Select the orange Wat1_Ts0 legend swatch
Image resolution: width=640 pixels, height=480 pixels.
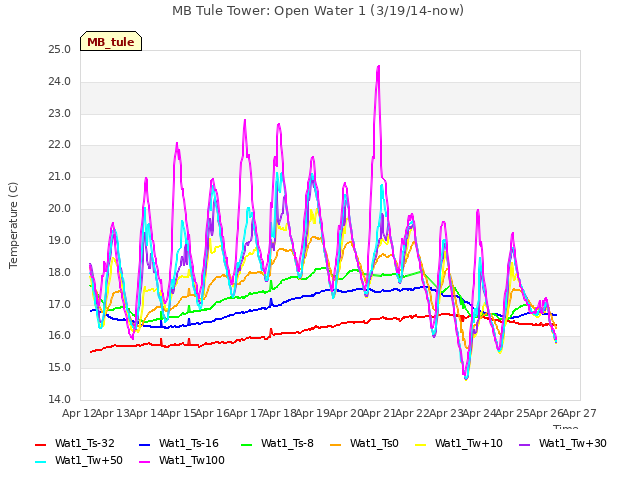[335, 444]
